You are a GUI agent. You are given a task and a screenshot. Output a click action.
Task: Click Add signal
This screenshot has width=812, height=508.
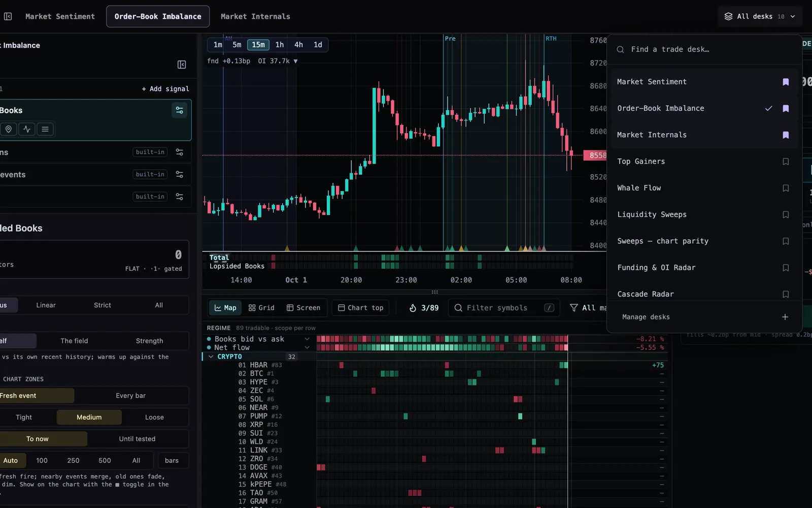[x=165, y=89]
